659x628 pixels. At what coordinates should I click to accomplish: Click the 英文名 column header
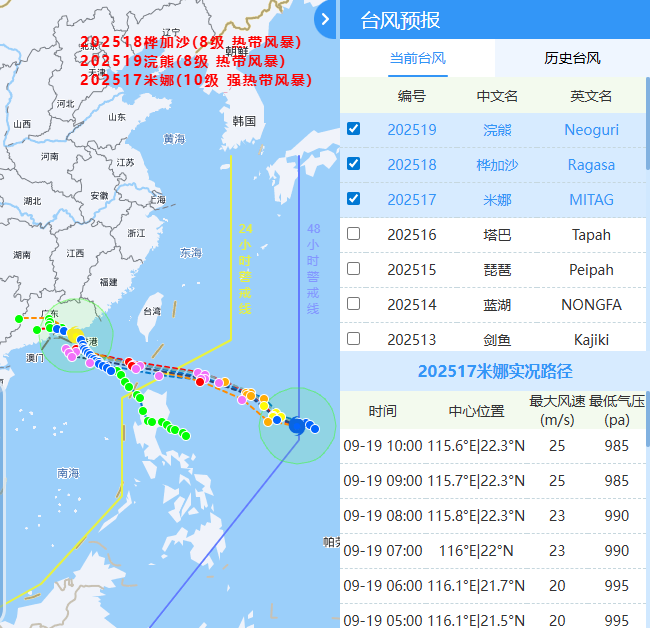tap(591, 96)
